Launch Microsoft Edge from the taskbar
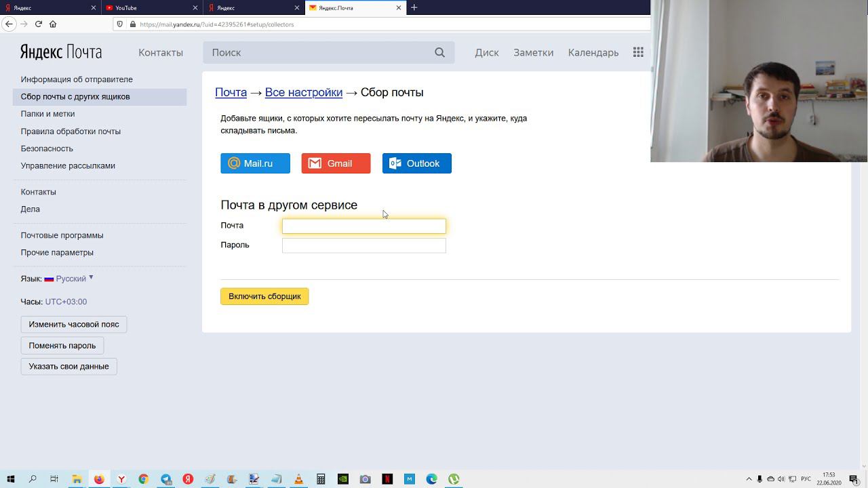This screenshot has width=868, height=488. click(431, 479)
